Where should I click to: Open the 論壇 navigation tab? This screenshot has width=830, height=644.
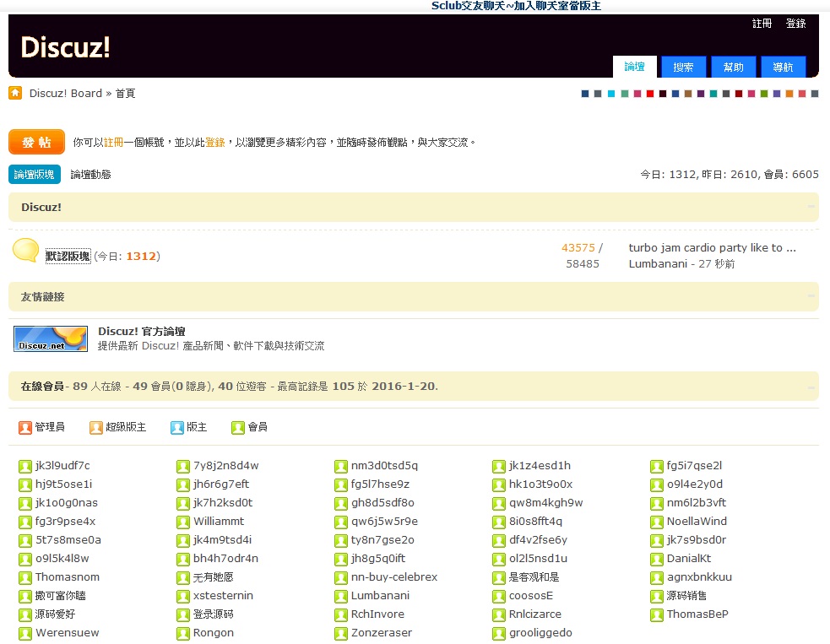click(x=635, y=67)
